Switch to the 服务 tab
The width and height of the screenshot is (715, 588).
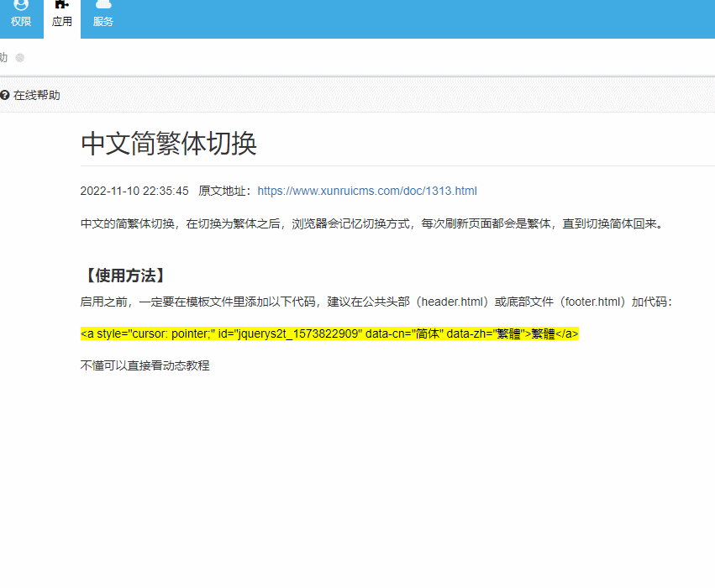(x=103, y=18)
